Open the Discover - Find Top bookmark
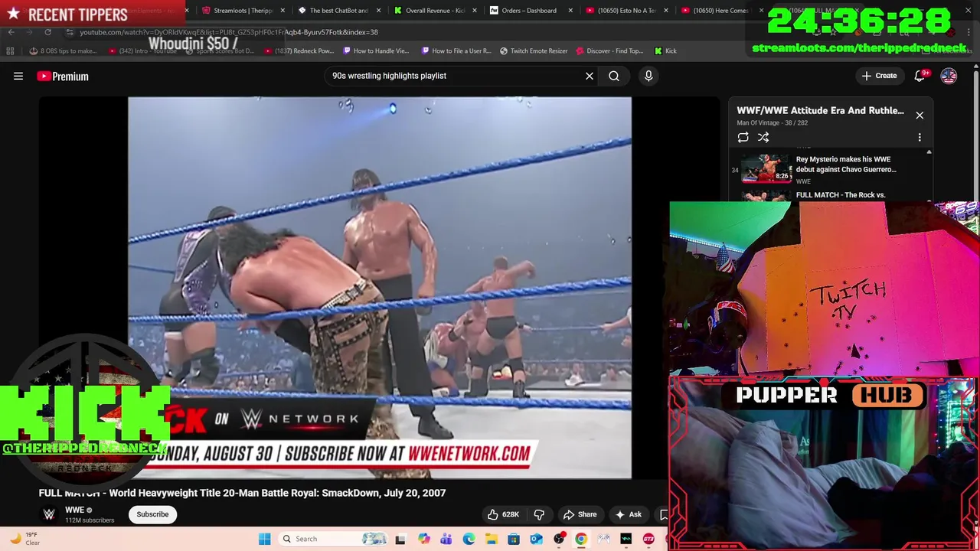Screen dimensions: 980x551 click(609, 51)
